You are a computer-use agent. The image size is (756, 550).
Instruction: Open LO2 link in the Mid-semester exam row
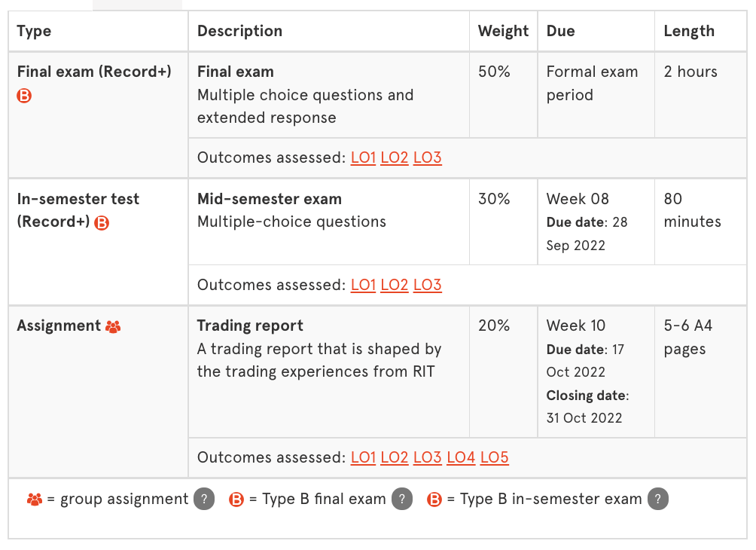pos(395,285)
